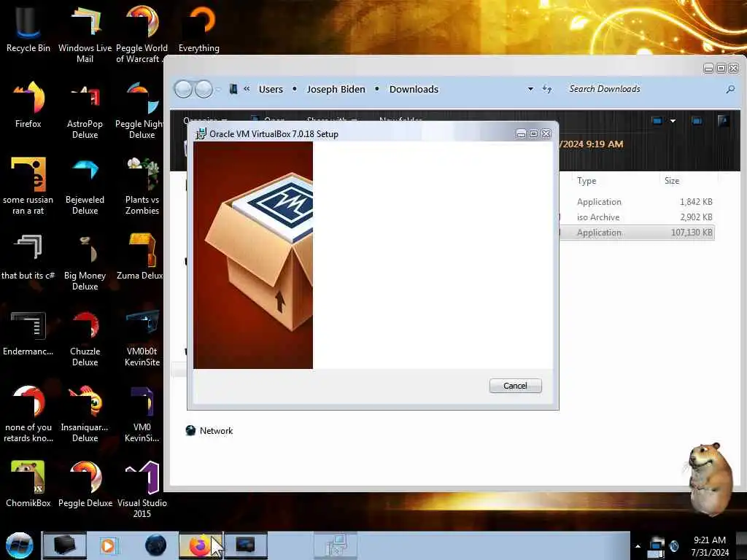Open the network tray icon
747x560 pixels.
(656, 547)
